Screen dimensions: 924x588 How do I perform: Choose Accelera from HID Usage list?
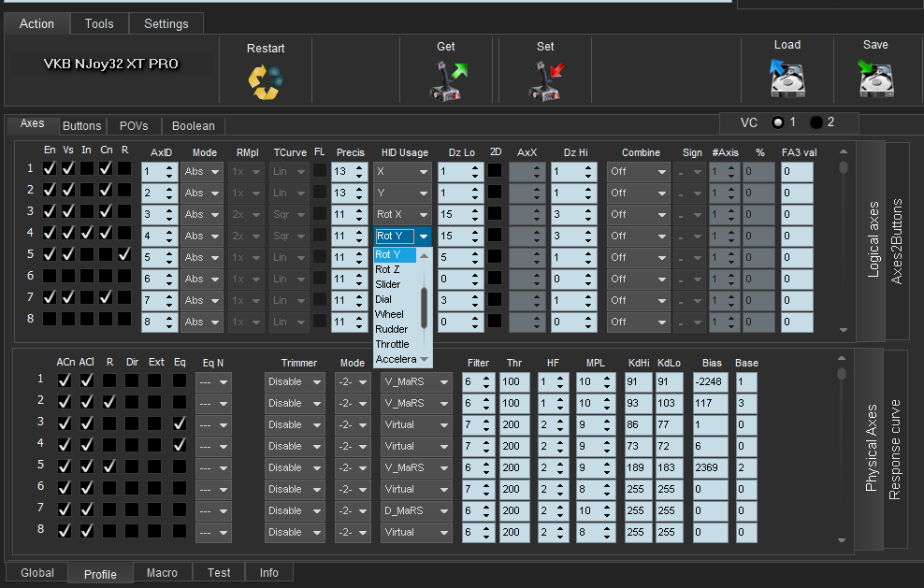click(x=396, y=359)
